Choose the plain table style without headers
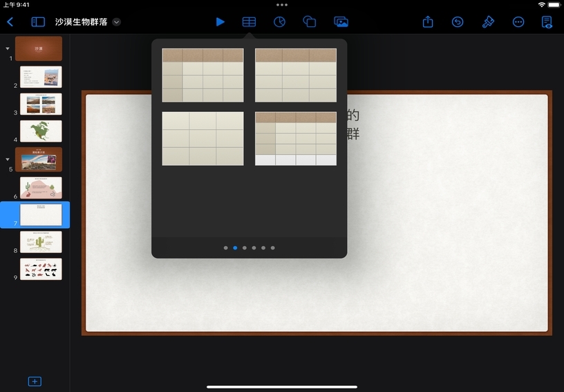The image size is (564, 392). coord(203,138)
